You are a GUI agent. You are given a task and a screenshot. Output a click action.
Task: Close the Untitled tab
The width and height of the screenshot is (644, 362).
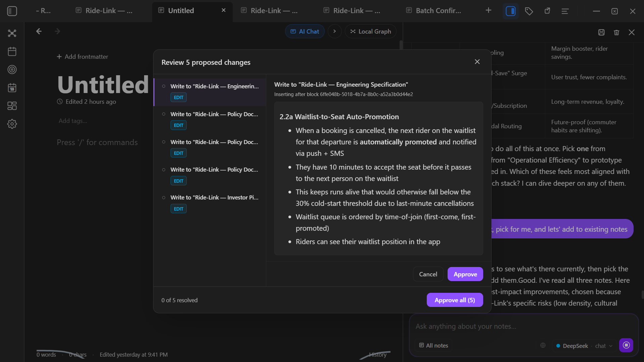click(x=224, y=10)
